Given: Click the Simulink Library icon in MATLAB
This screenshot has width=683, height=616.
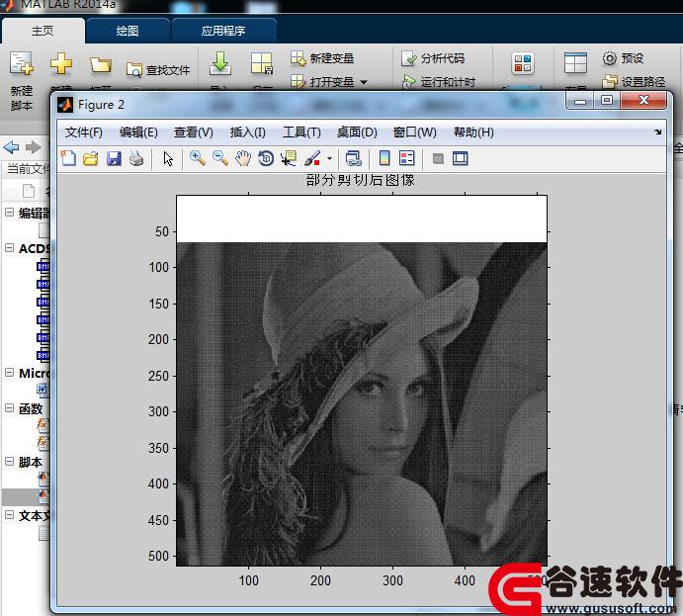Looking at the screenshot, I should 523,63.
